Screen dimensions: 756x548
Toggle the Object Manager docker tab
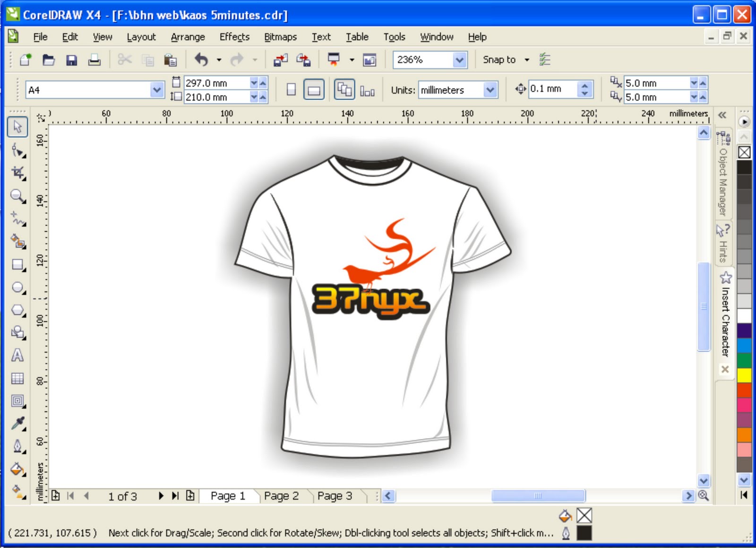tap(723, 174)
